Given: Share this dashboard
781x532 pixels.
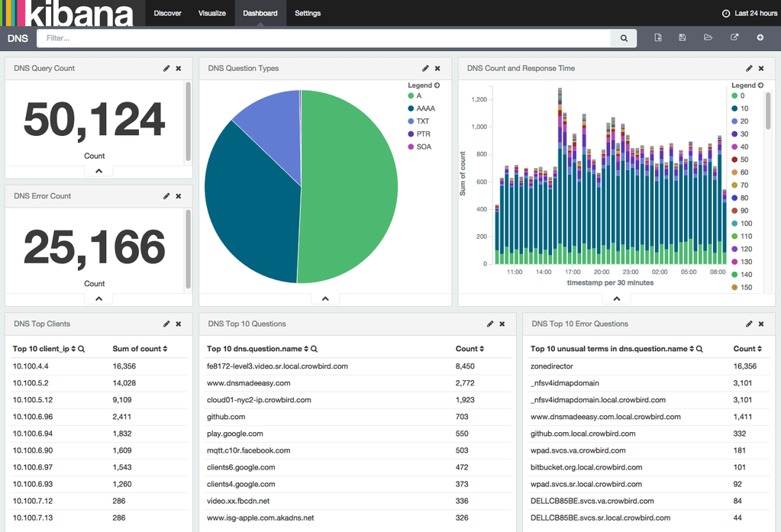Looking at the screenshot, I should pyautogui.click(x=734, y=37).
